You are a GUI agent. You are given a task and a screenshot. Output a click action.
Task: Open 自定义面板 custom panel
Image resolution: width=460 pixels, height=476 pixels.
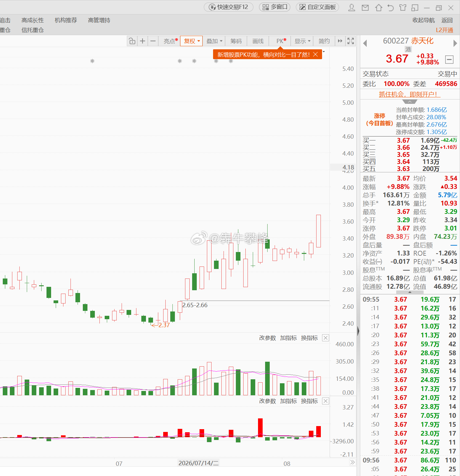(317, 7)
